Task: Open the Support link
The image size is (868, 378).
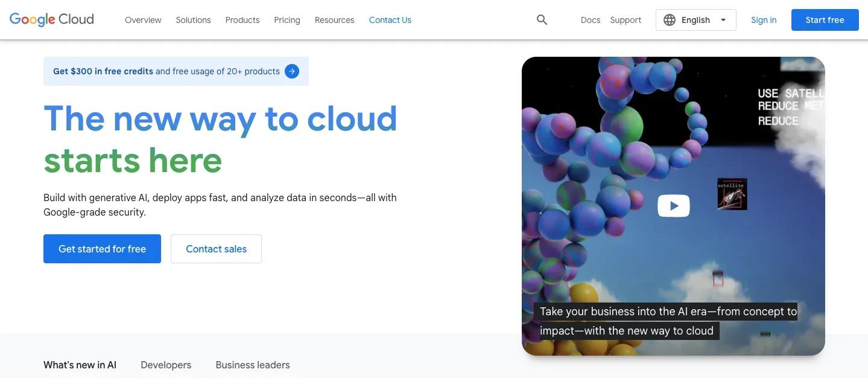Action: pyautogui.click(x=626, y=20)
